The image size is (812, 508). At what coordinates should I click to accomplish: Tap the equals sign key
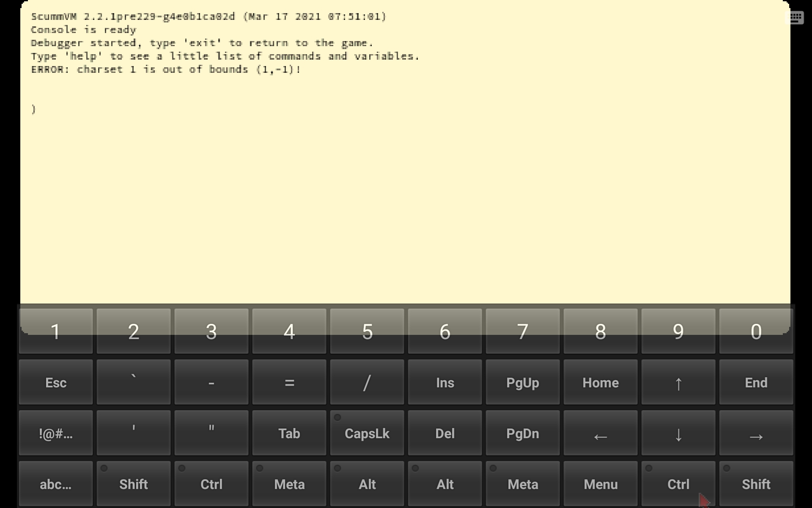(x=289, y=382)
